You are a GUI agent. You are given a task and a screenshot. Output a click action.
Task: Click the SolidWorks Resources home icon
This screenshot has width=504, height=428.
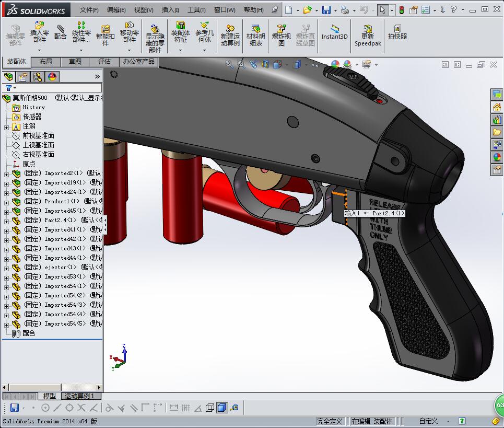tap(497, 107)
